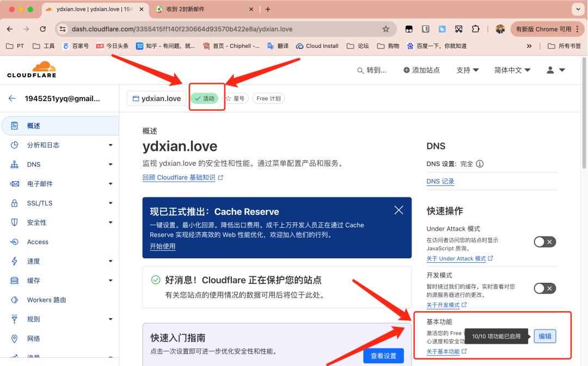
Task: Reload the page with refresh icon
Action: (x=43, y=29)
